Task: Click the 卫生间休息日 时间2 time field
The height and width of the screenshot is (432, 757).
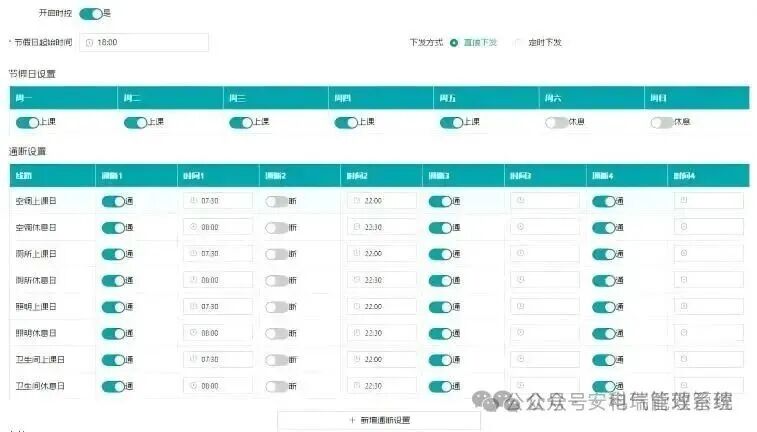Action: pyautogui.click(x=382, y=385)
